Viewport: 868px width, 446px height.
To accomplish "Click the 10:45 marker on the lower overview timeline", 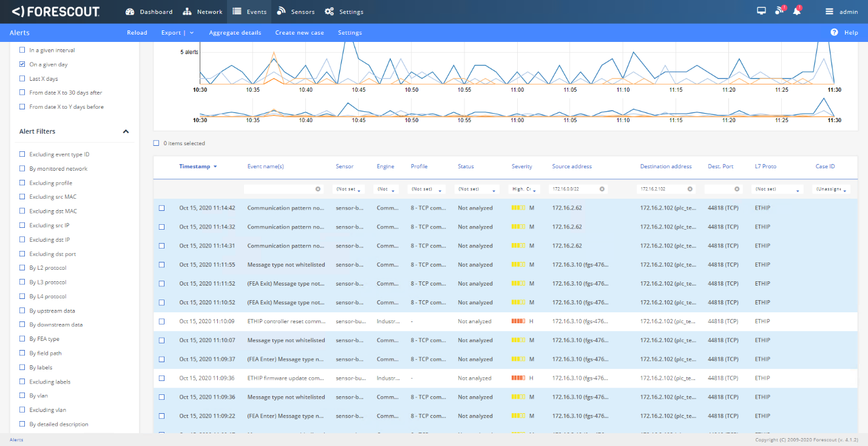I will [x=359, y=120].
